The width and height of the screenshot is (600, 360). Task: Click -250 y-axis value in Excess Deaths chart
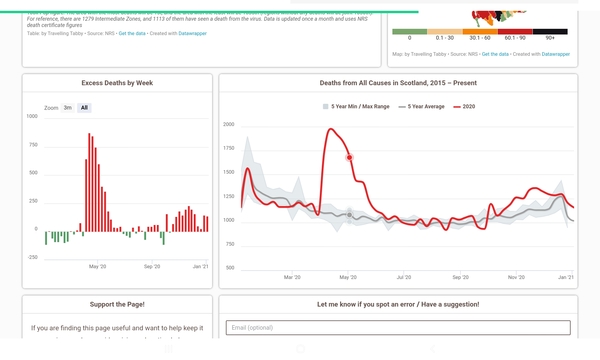33,257
